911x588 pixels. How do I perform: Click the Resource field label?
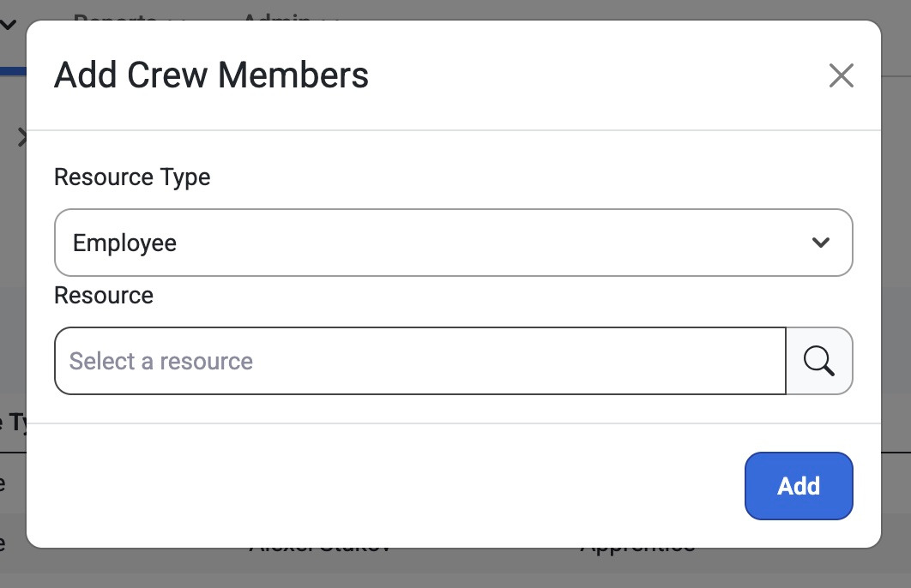point(104,296)
